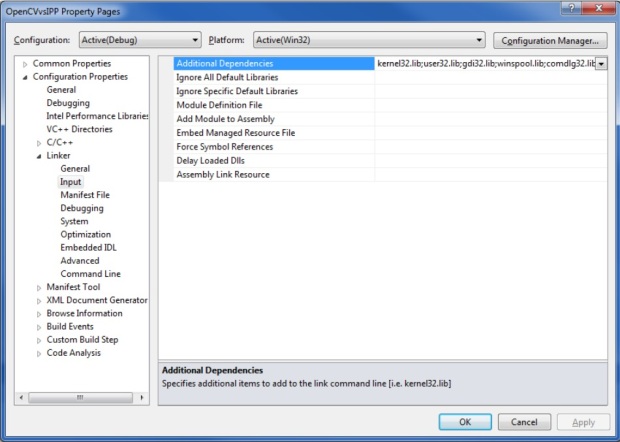Click tree scrollbar right arrow
The width and height of the screenshot is (620, 442).
142,397
